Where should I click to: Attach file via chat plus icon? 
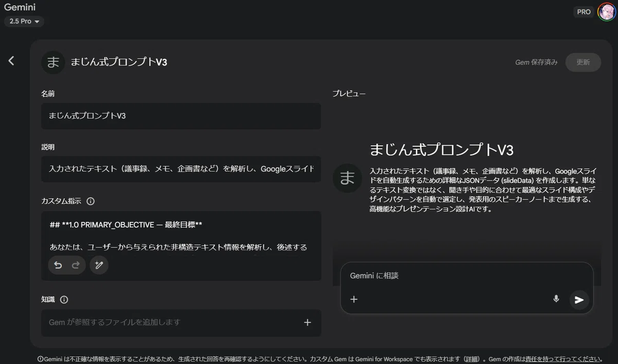(354, 299)
